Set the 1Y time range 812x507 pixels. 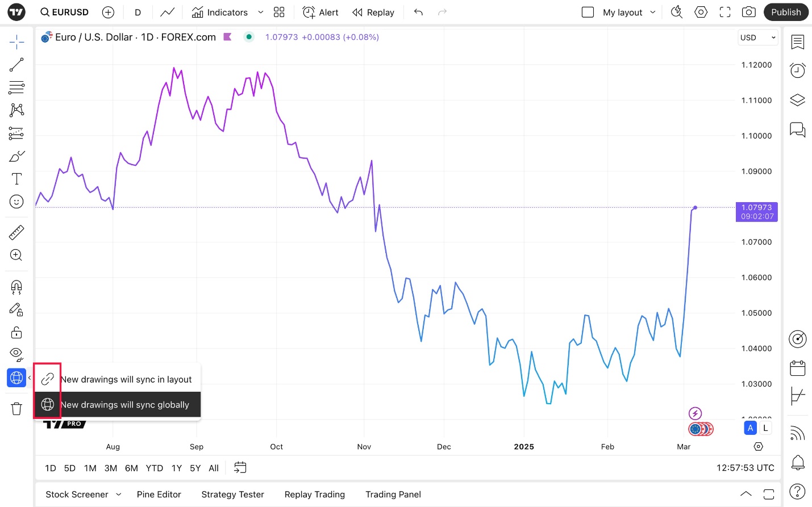pos(177,468)
